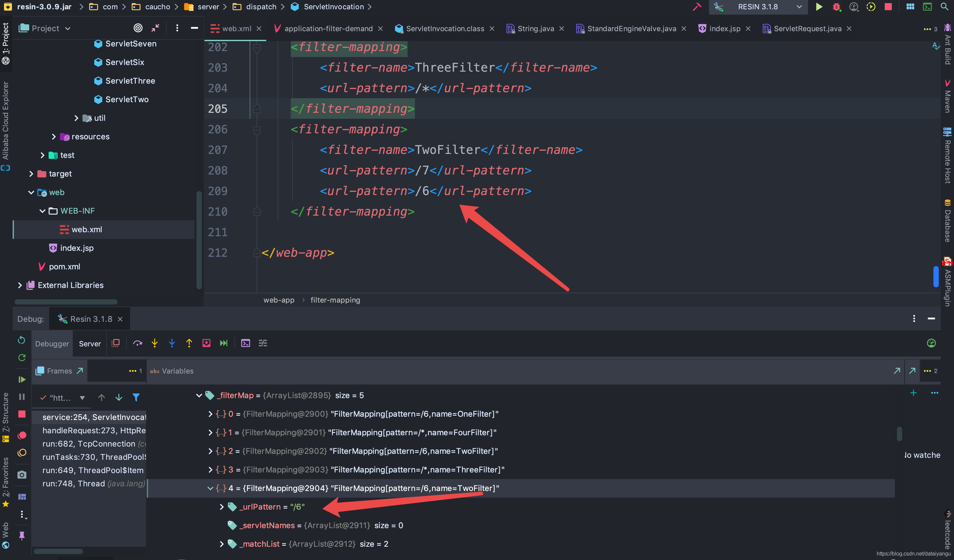
Task: Step Over in debugger toolbar
Action: coord(137,343)
